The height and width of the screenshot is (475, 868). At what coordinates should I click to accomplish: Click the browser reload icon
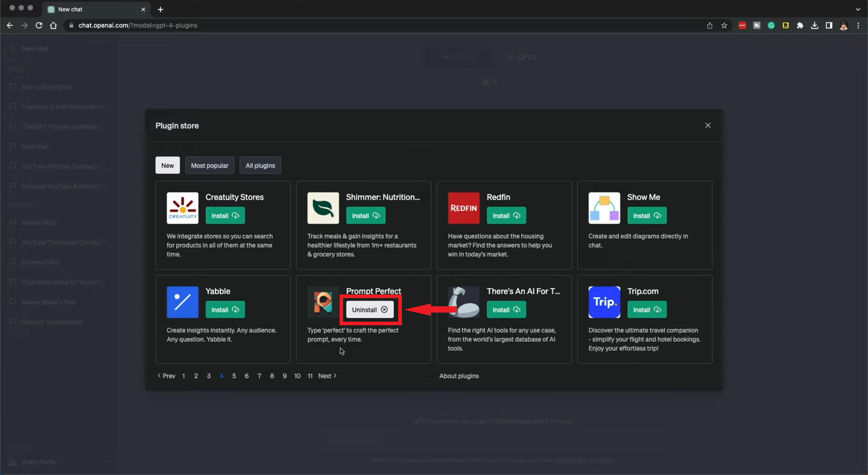click(x=39, y=25)
